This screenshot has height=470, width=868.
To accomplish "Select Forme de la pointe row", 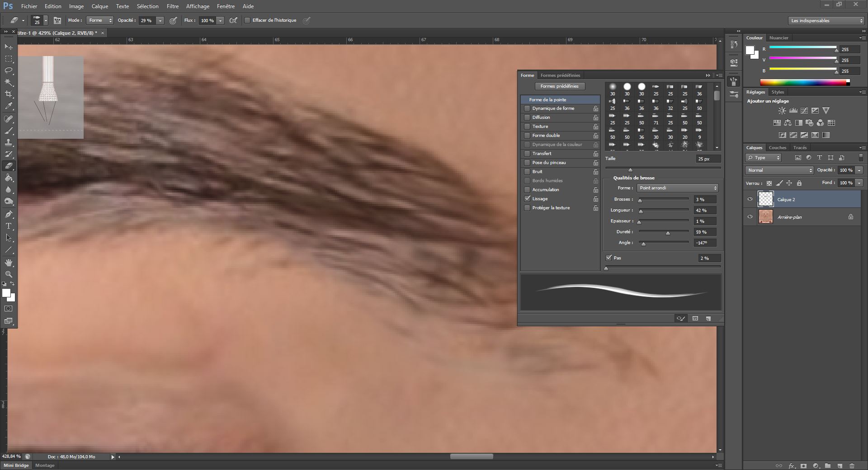I will [560, 99].
